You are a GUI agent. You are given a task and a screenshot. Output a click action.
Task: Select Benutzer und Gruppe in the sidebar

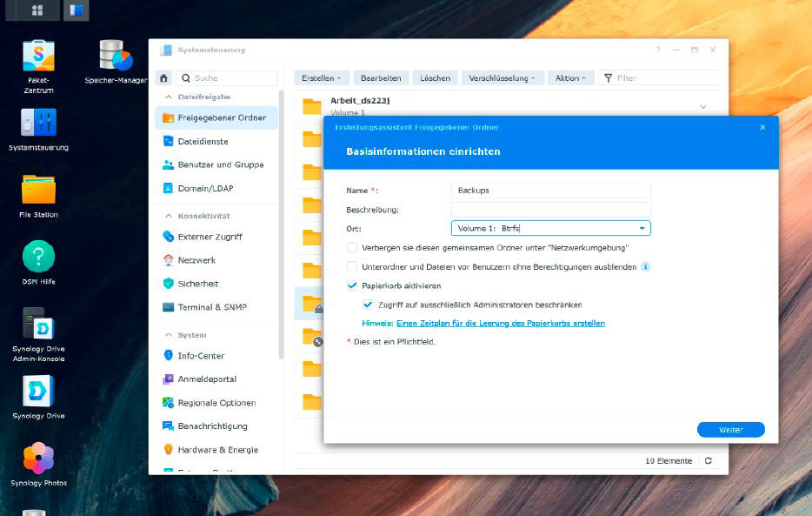[219, 164]
